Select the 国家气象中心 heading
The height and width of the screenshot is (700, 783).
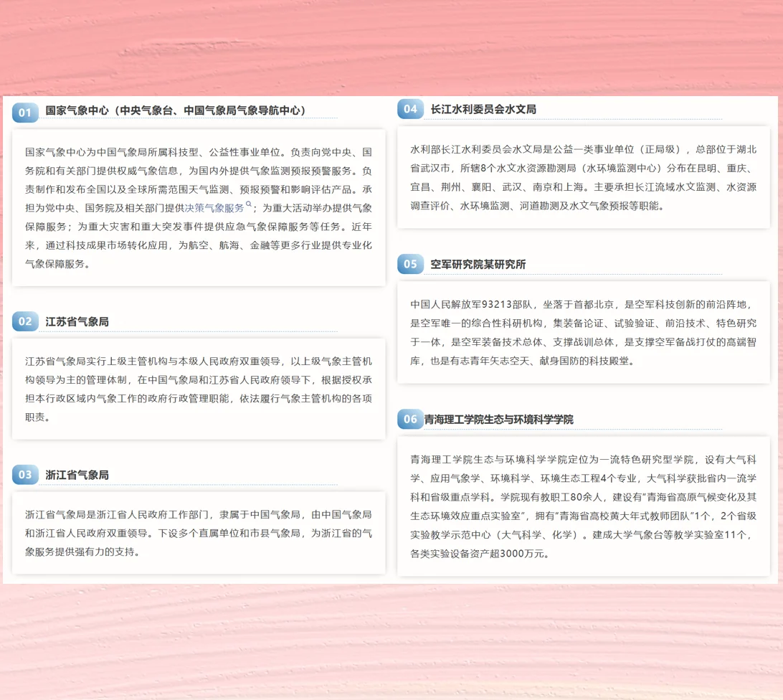pos(175,110)
